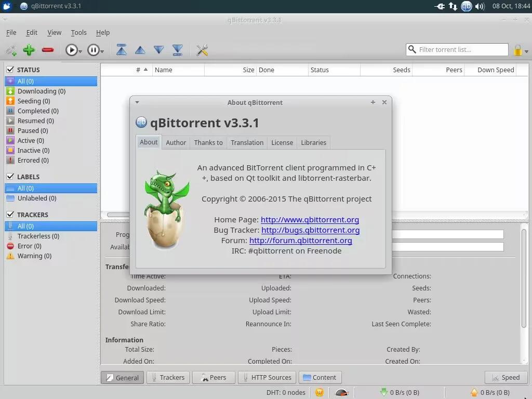
Task: Open the Pause button dropdown arrow
Action: [x=102, y=51]
